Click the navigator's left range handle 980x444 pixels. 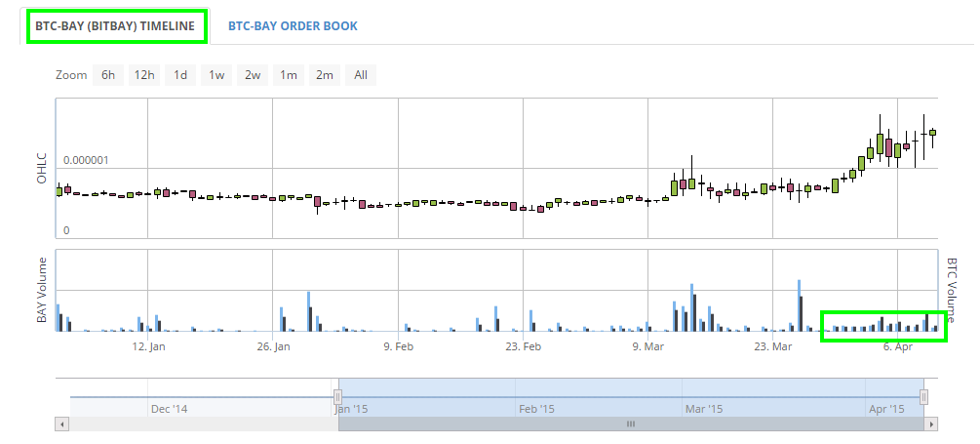[338, 397]
